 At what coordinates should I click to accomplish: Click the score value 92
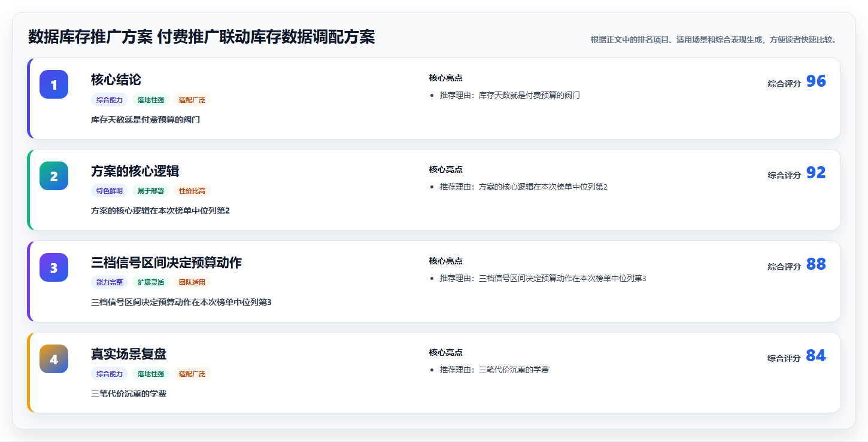click(816, 173)
